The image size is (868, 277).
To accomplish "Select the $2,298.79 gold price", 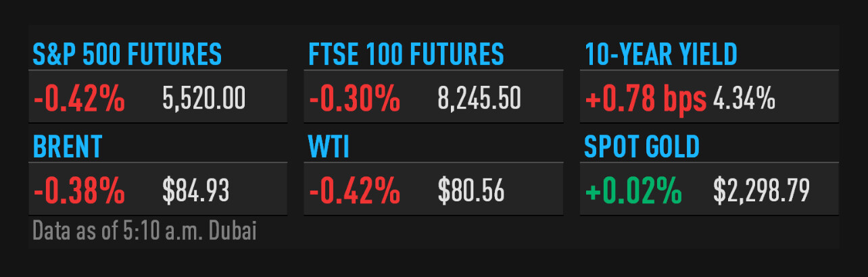I will point(761,191).
